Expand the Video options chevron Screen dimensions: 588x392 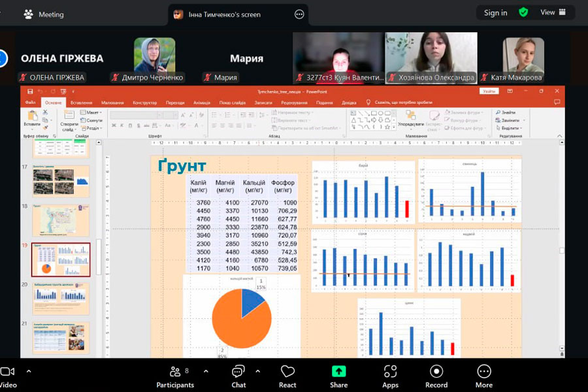tap(29, 371)
